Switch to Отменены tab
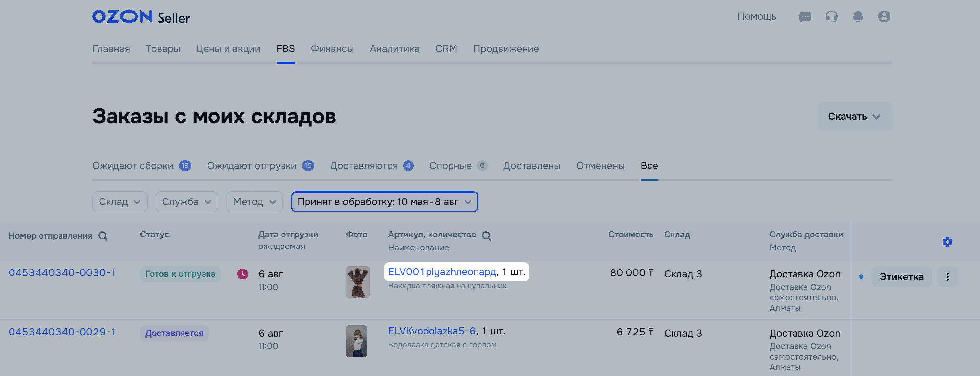The height and width of the screenshot is (376, 980). coord(600,166)
